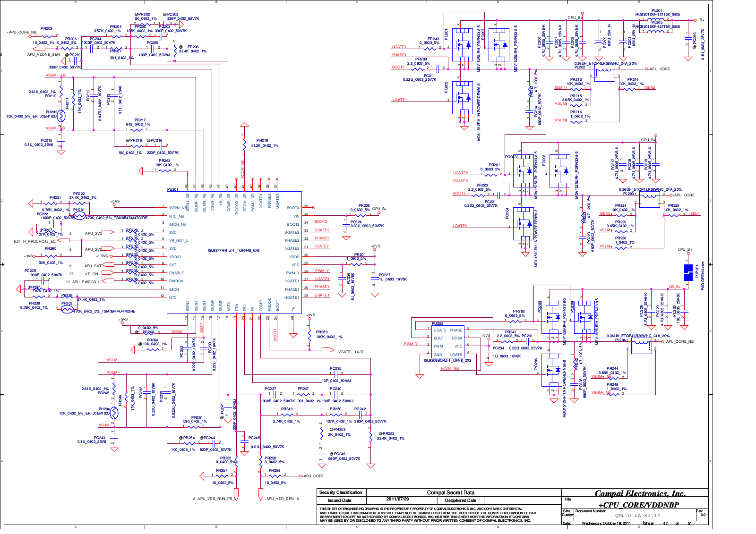Select the 'PC224' capacitor label
The width and height of the screenshot is (756, 534).
pos(356,222)
